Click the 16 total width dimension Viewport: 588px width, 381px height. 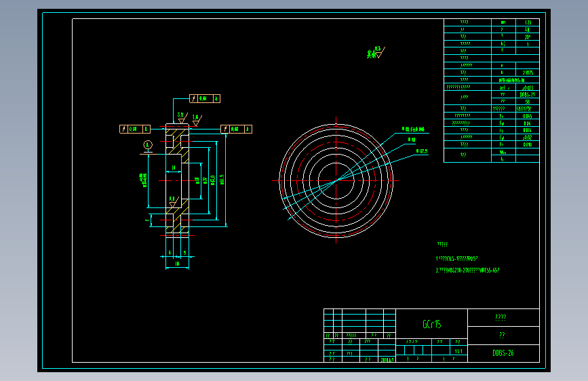coord(177,264)
